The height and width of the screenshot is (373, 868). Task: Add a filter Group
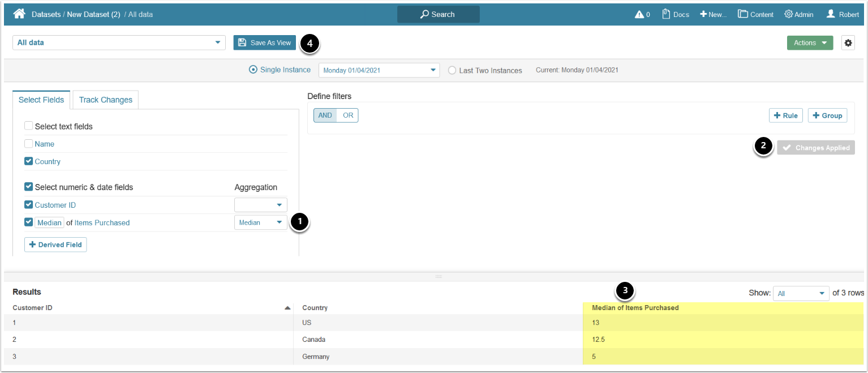coord(827,115)
